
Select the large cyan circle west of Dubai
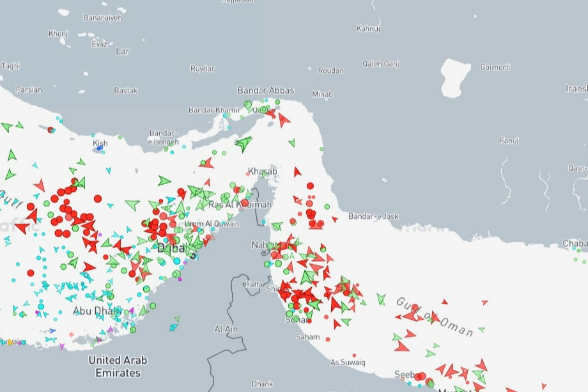tap(177, 260)
